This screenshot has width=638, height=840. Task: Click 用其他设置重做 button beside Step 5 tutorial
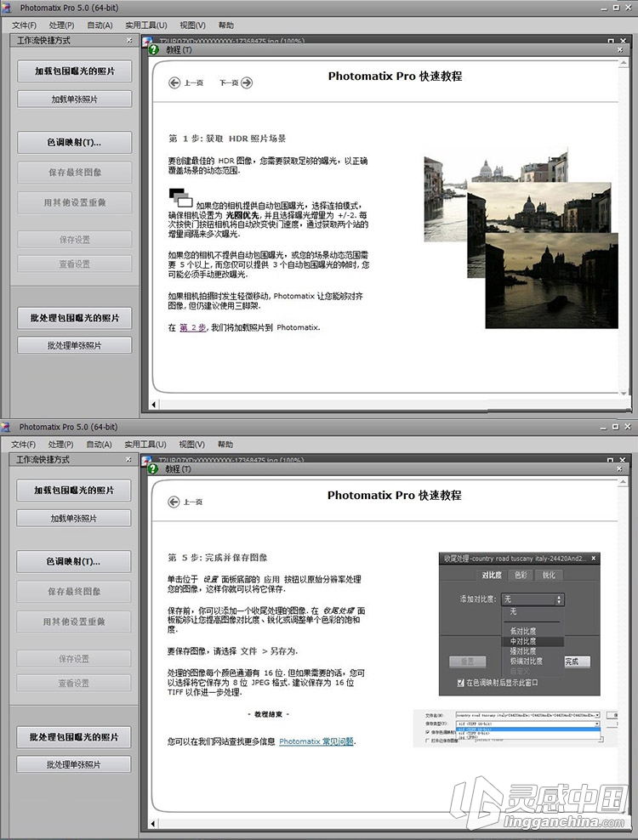point(74,621)
